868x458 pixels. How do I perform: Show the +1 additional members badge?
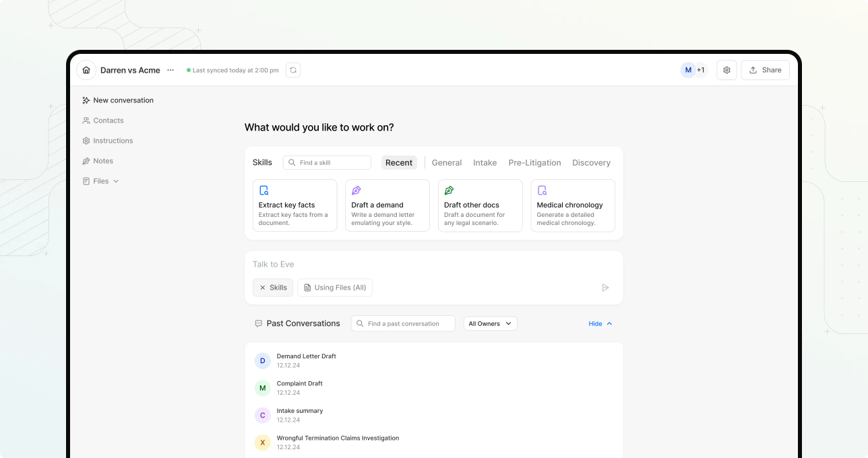click(701, 70)
